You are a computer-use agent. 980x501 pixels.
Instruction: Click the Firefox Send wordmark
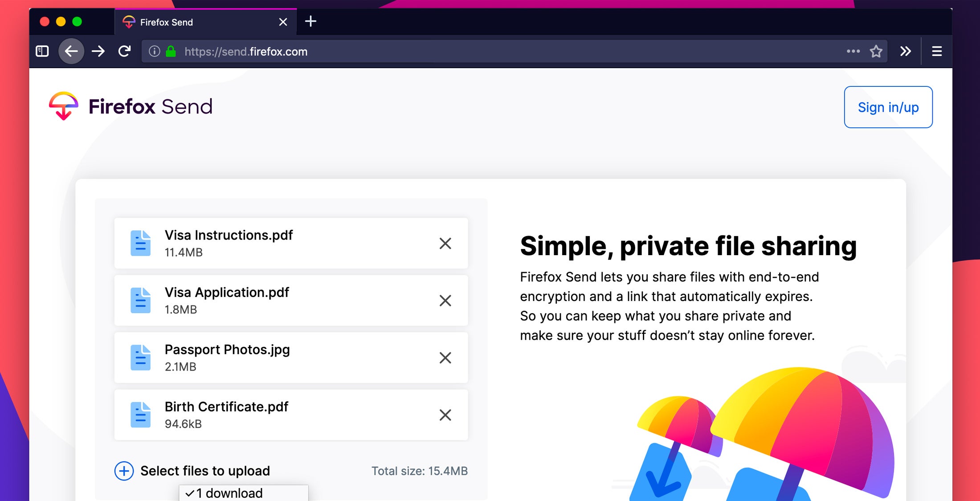[151, 106]
